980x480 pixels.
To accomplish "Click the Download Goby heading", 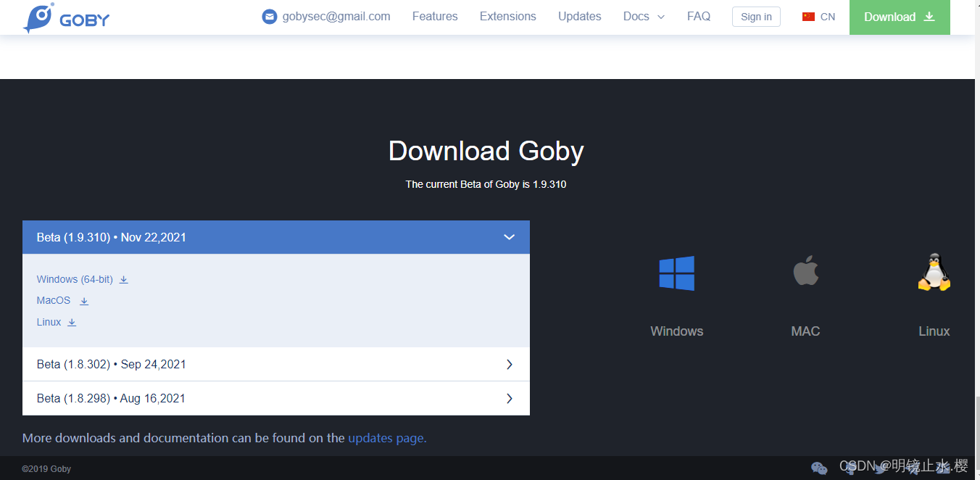I will point(486,151).
